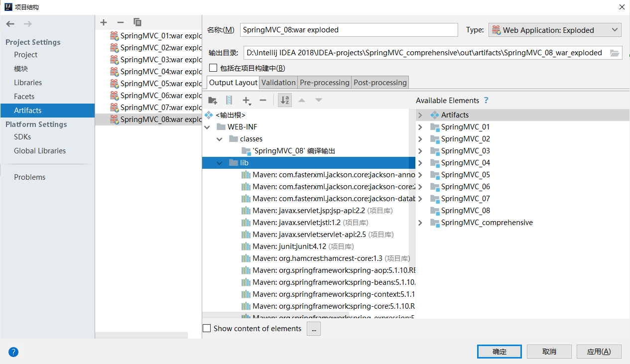Add a new artifact with plus icon

[x=104, y=22]
